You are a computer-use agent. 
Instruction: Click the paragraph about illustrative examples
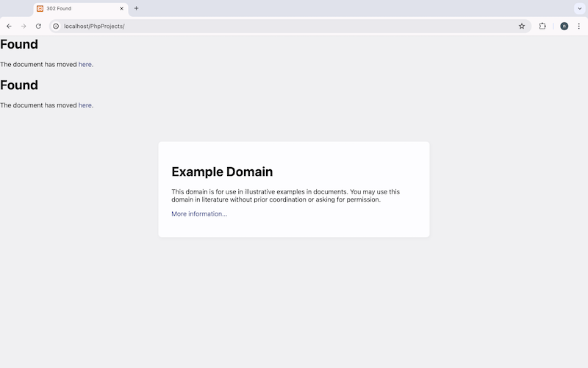point(286,196)
